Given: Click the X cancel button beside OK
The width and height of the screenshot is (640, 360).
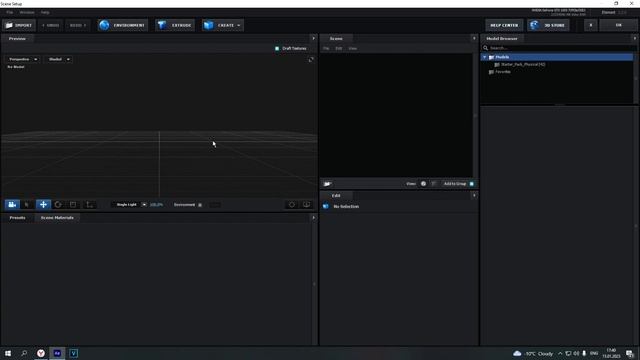Looking at the screenshot, I should pyautogui.click(x=591, y=25).
